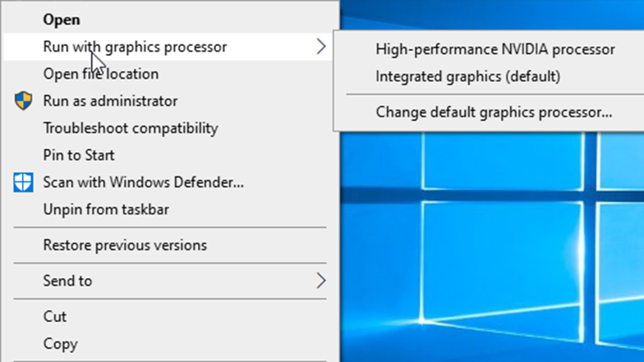Select Open file location
The image size is (644, 362).
click(x=100, y=74)
